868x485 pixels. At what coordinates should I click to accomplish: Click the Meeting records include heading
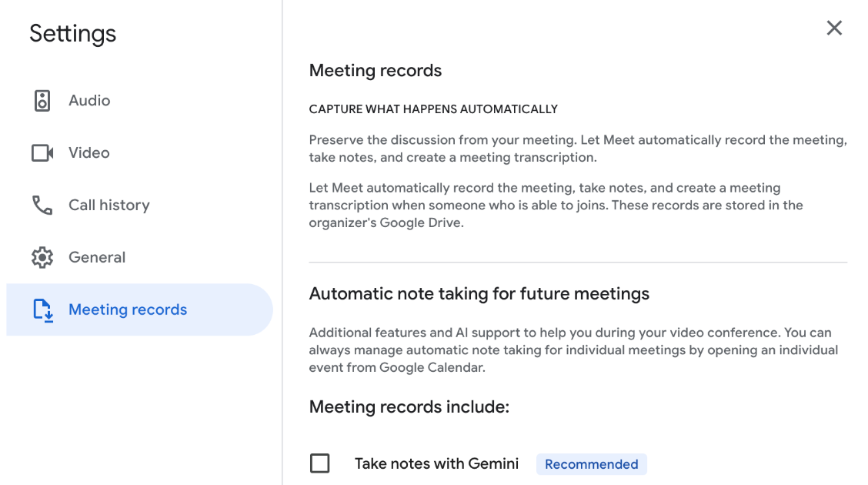point(409,406)
